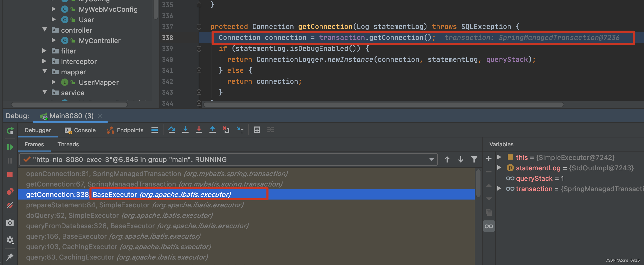Expand the MyController node
The height and width of the screenshot is (265, 644).
pyautogui.click(x=54, y=40)
